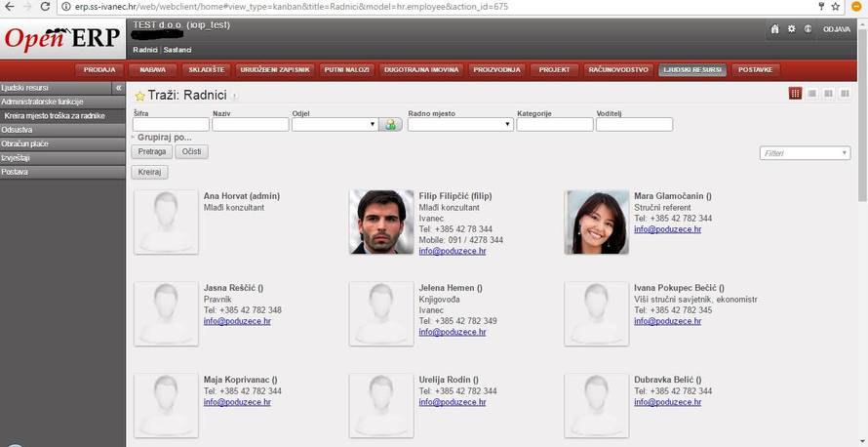This screenshot has width=868, height=447.
Task: Switch to list view icon next to kanban
Action: 811,93
